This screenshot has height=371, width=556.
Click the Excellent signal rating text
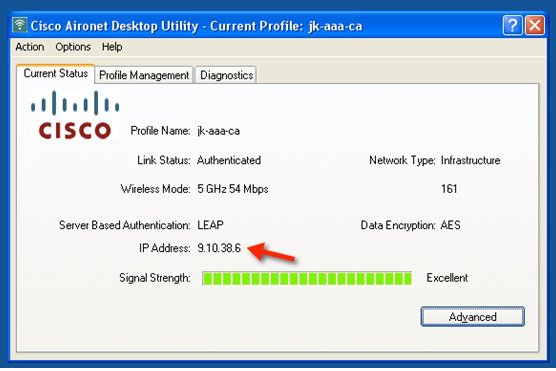(447, 278)
